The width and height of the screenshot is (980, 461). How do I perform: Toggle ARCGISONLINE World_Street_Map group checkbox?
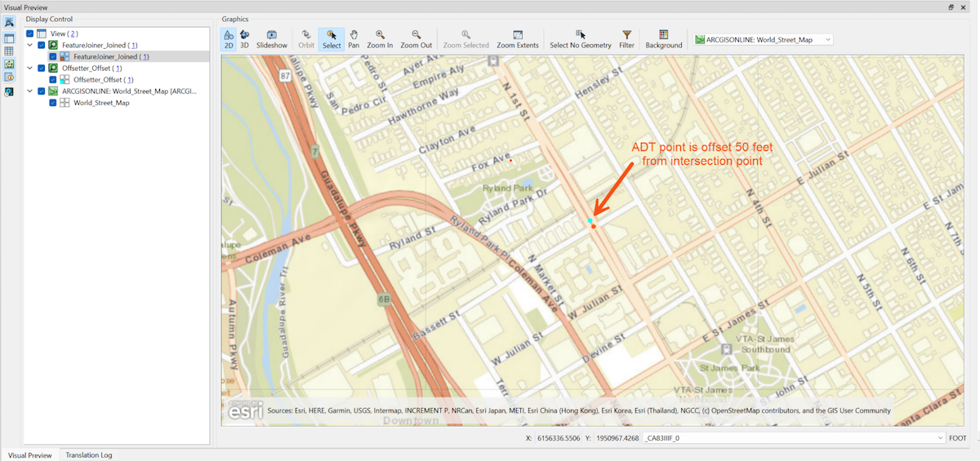point(42,91)
